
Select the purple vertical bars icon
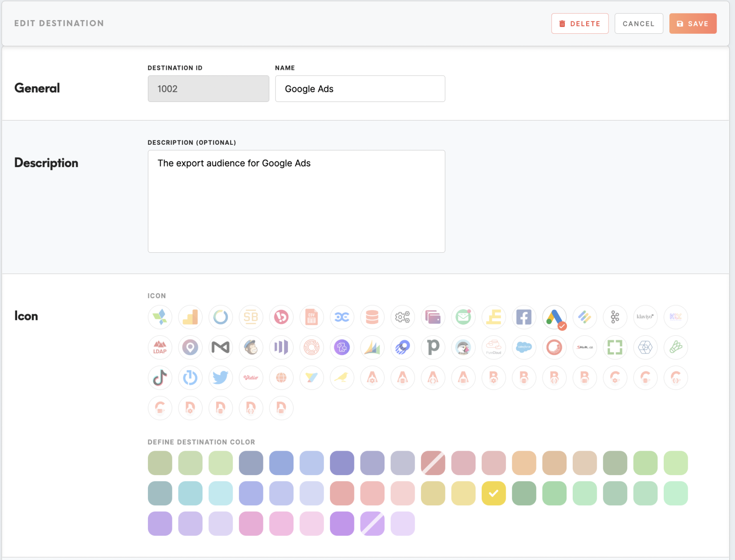tap(281, 348)
